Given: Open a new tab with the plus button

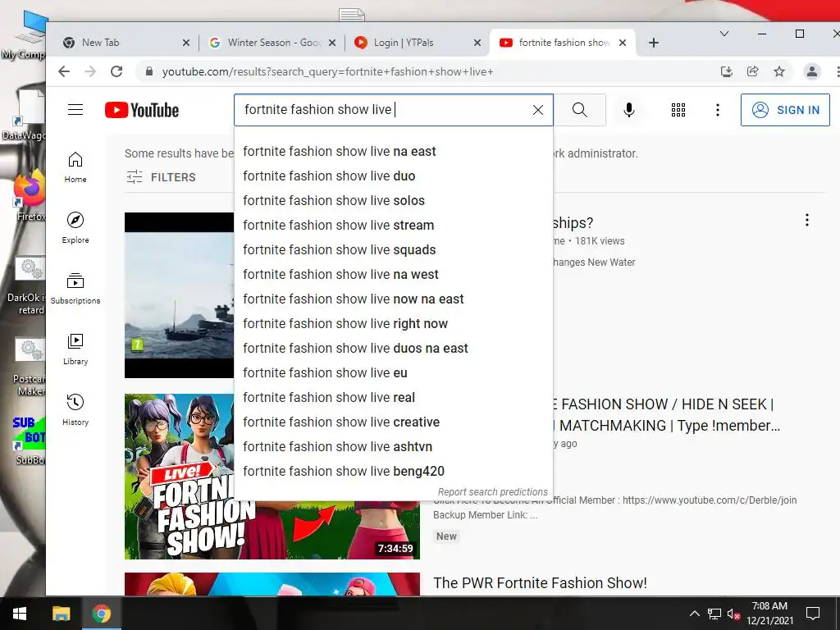Looking at the screenshot, I should [x=654, y=43].
